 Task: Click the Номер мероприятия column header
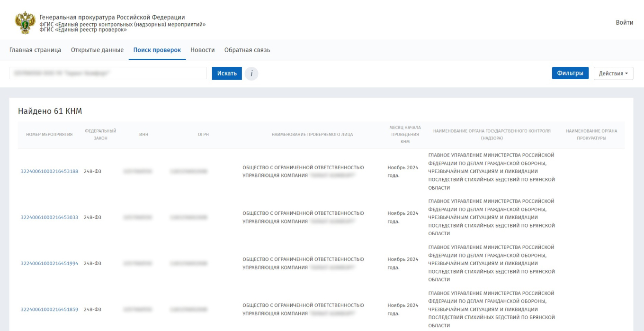(49, 135)
